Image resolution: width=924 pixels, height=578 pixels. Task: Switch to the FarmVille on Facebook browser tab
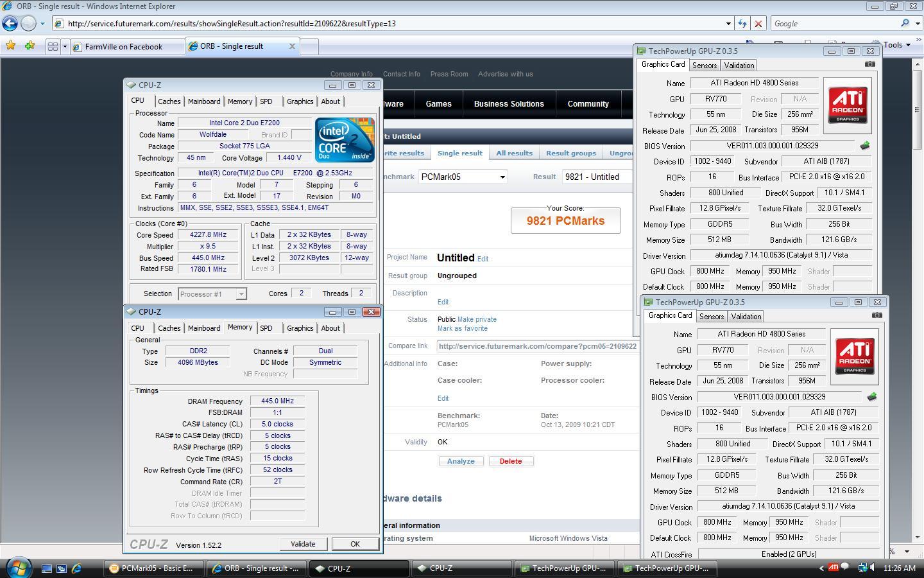click(126, 46)
